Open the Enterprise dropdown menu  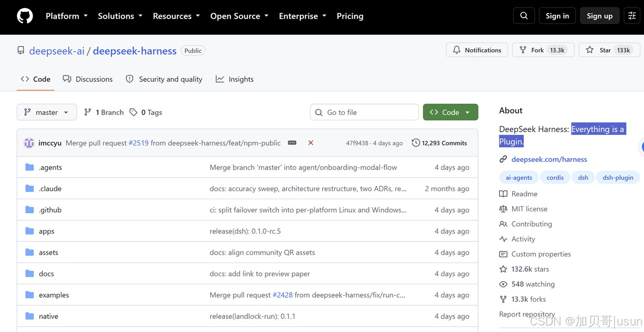(x=303, y=16)
